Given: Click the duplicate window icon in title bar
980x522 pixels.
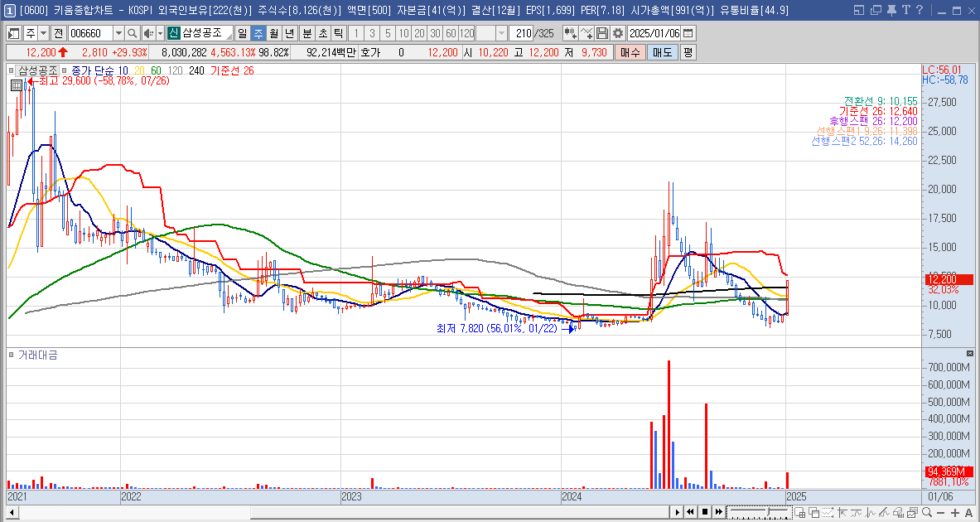Looking at the screenshot, I should point(876,10).
